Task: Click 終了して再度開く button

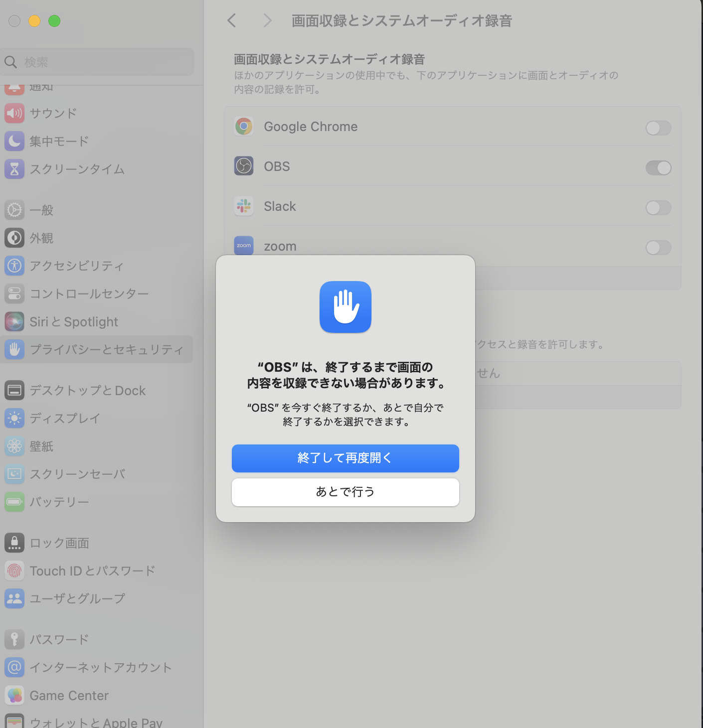Action: (345, 458)
